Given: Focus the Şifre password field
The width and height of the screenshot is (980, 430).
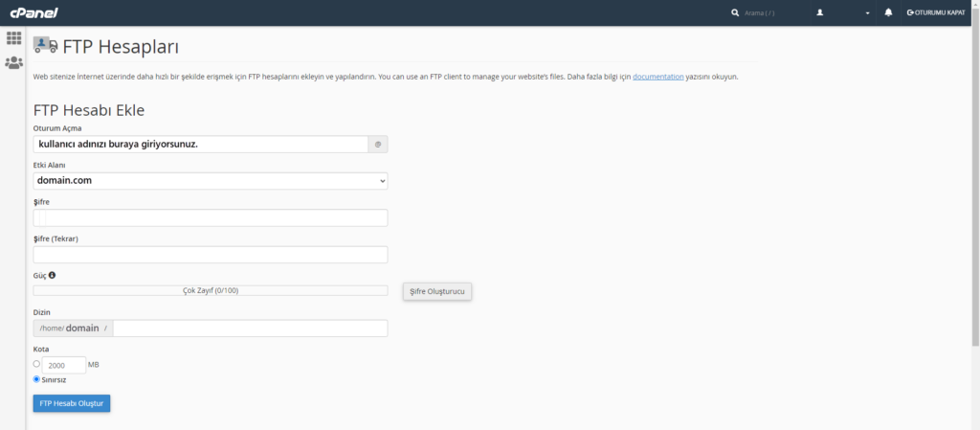Looking at the screenshot, I should tap(211, 217).
